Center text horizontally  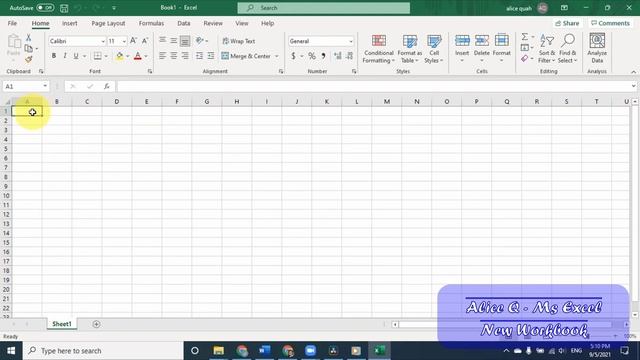173,56
